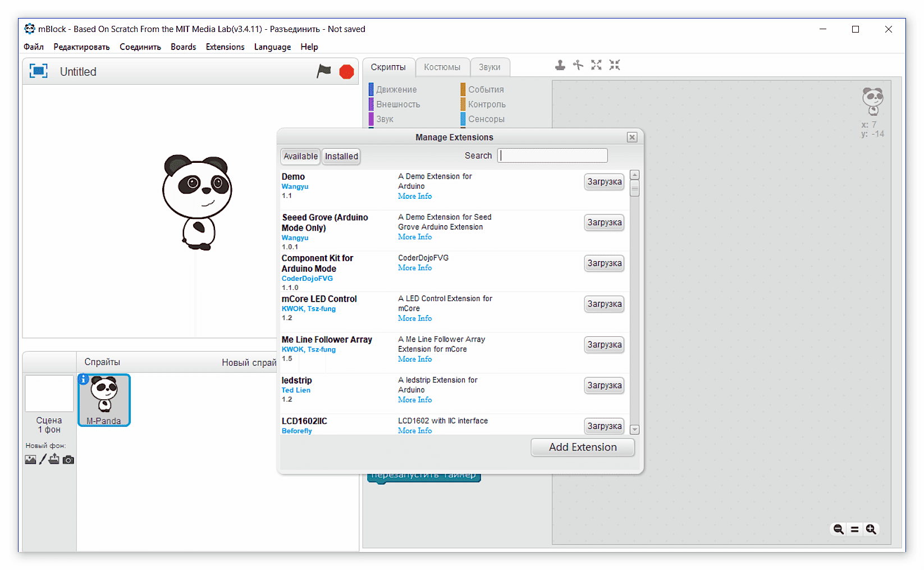Image resolution: width=924 pixels, height=570 pixels.
Task: Select the scissors delete tool
Action: 578,65
